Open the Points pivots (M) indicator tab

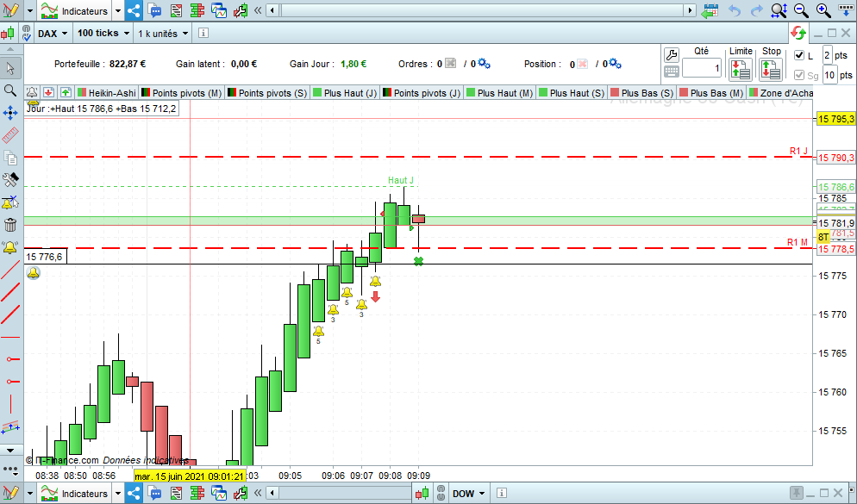(181, 93)
